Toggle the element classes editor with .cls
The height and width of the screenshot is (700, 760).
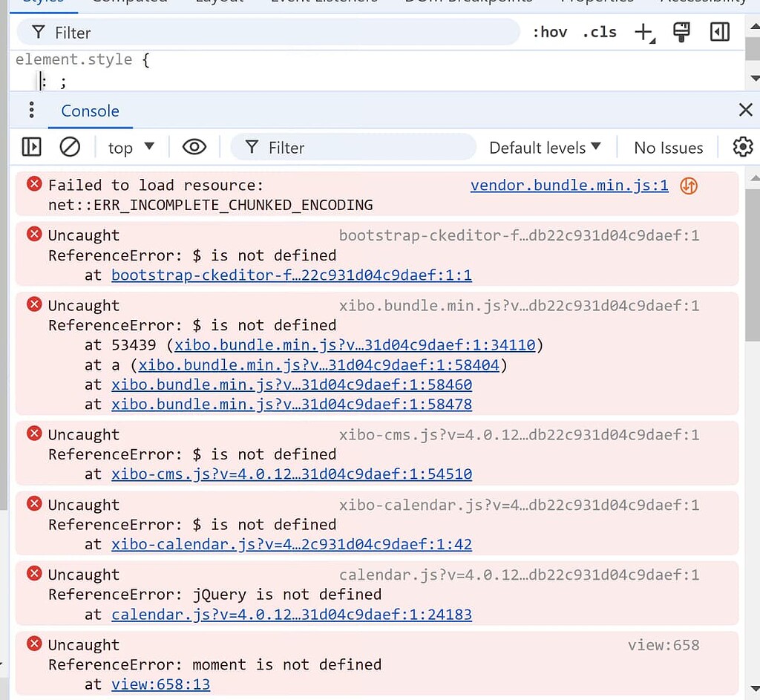(599, 32)
